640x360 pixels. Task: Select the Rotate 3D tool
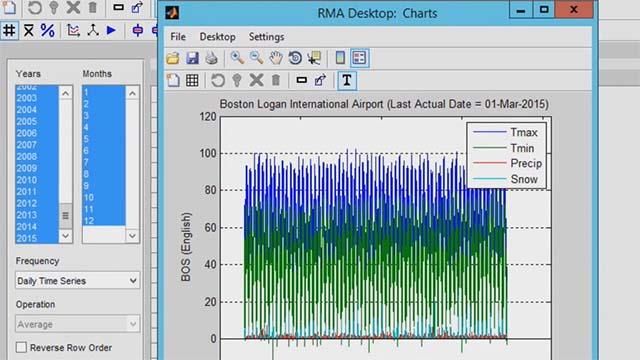295,58
